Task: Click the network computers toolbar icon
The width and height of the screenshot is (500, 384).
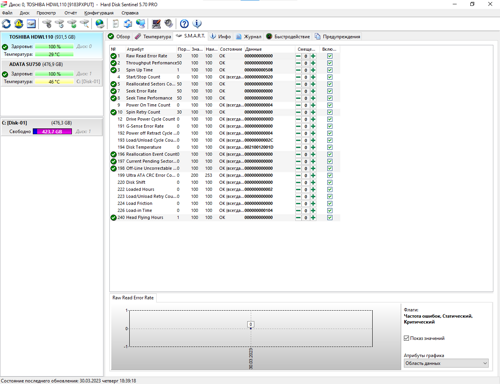Action: tap(141, 24)
